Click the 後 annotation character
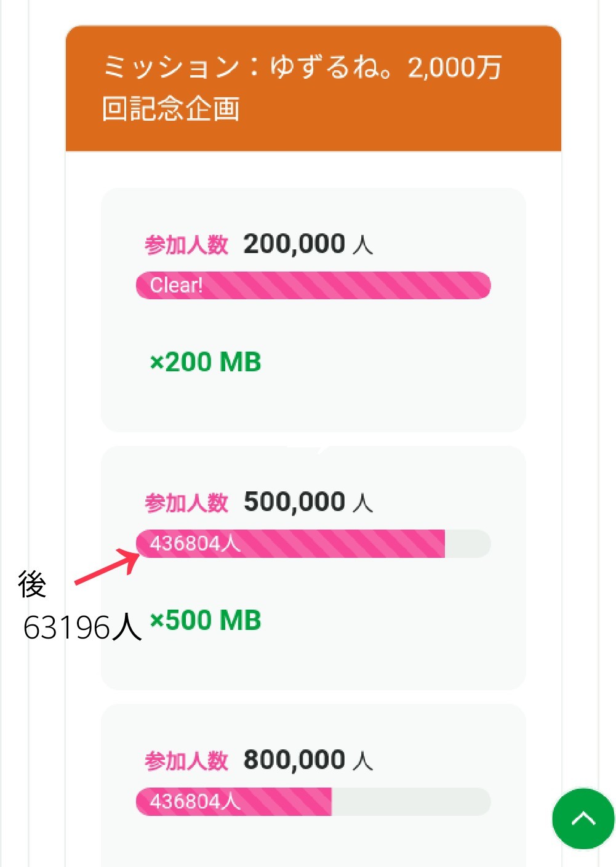The image size is (616, 867). pyautogui.click(x=32, y=584)
